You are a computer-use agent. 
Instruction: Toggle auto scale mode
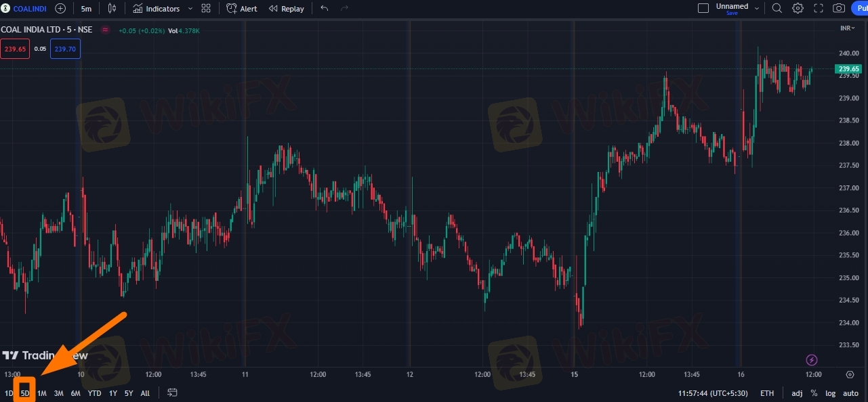coord(850,393)
